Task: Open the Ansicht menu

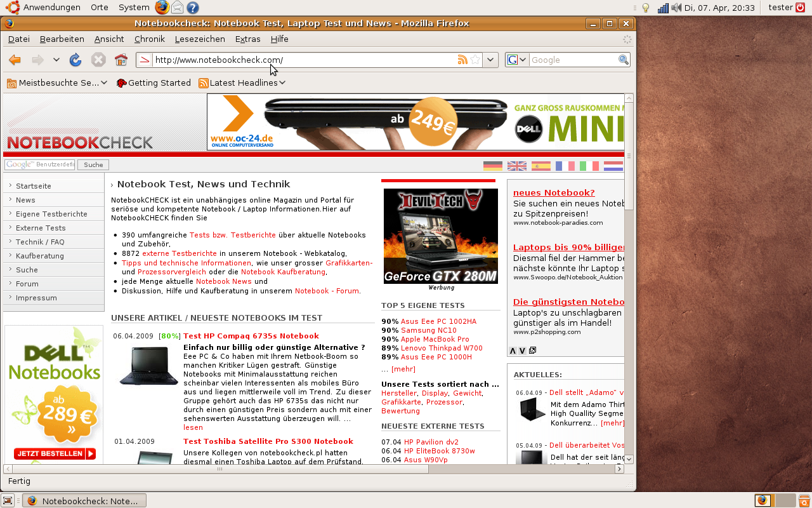Action: coord(109,39)
